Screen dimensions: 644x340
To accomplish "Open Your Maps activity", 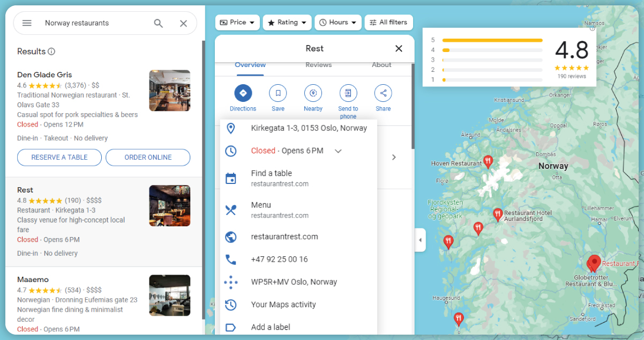I will pos(283,305).
